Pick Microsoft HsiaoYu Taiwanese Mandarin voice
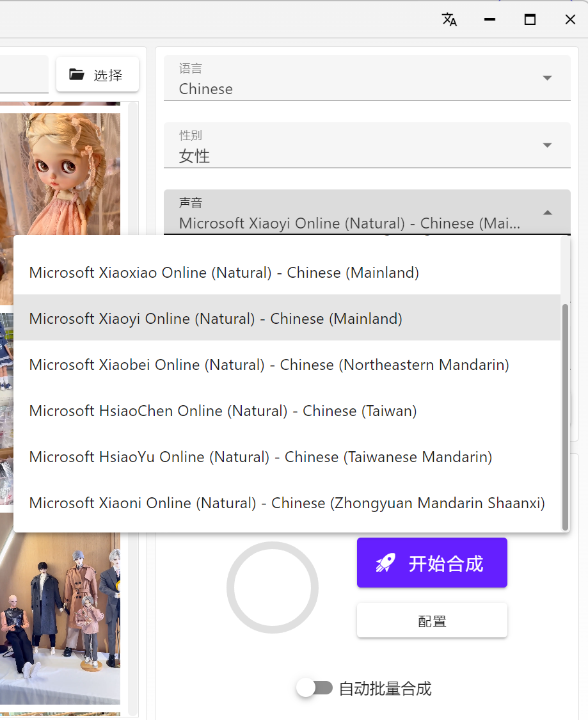Screen dimensions: 588x720 pyautogui.click(x=287, y=457)
